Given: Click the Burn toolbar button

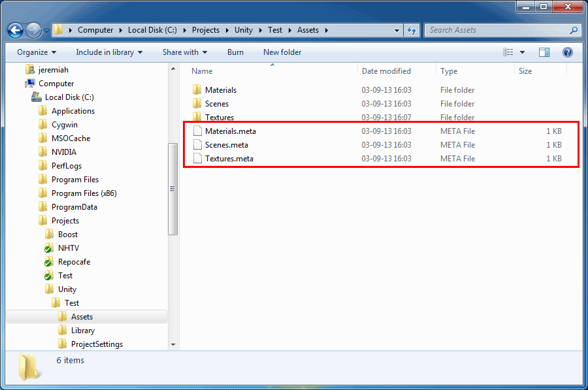Looking at the screenshot, I should [x=235, y=52].
